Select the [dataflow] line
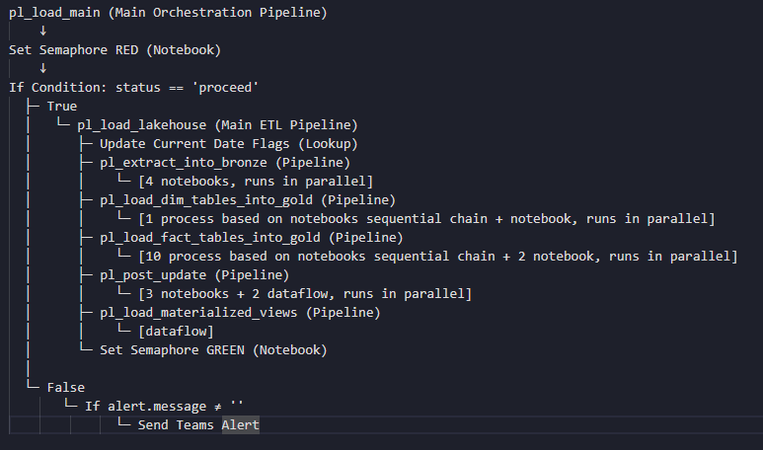763x450 pixels. point(176,332)
